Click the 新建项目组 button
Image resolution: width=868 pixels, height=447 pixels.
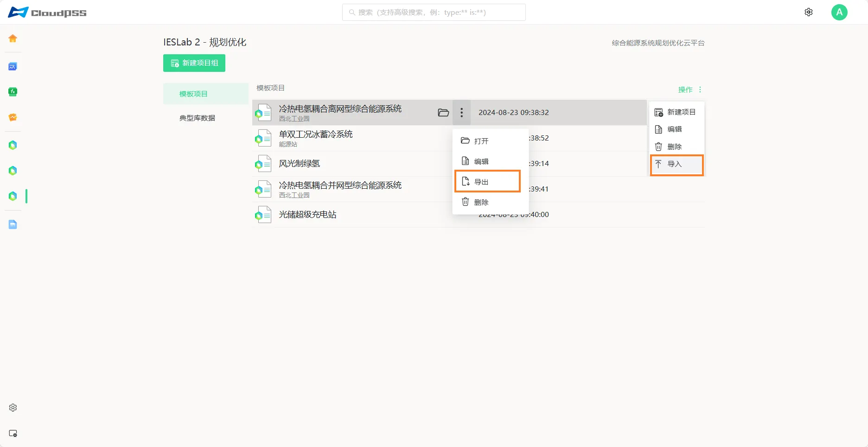coord(194,63)
